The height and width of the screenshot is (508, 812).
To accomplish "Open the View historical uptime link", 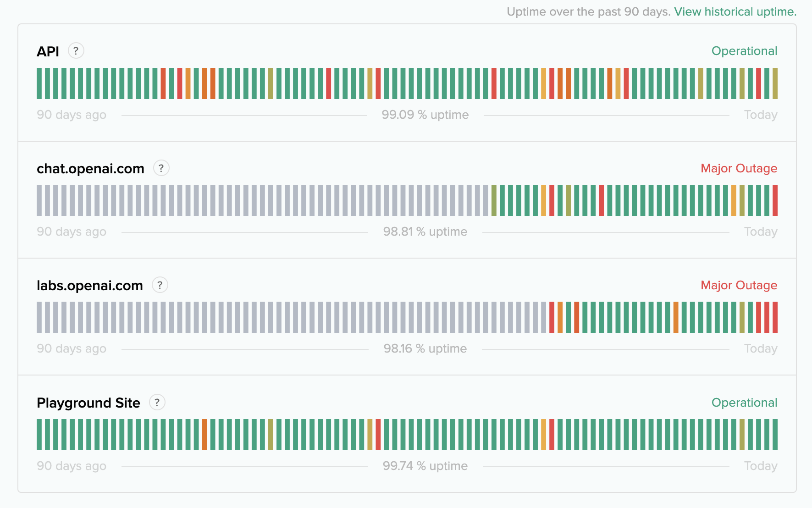I will 735,11.
